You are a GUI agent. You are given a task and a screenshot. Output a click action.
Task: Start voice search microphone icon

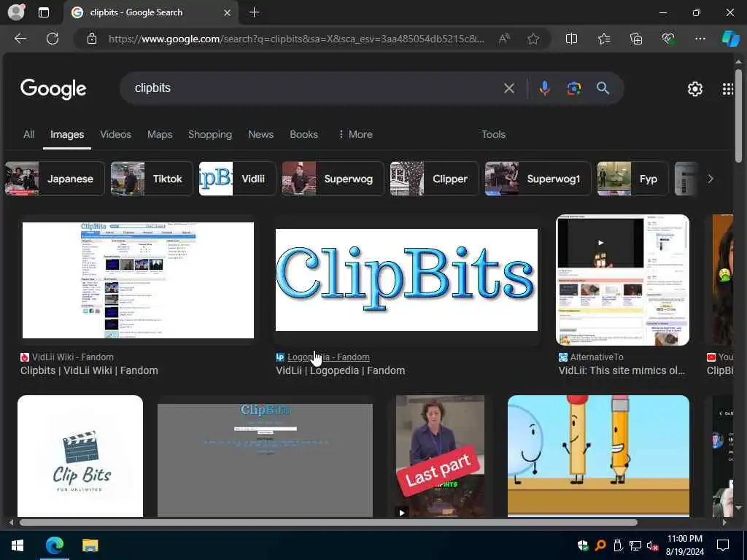pyautogui.click(x=544, y=88)
